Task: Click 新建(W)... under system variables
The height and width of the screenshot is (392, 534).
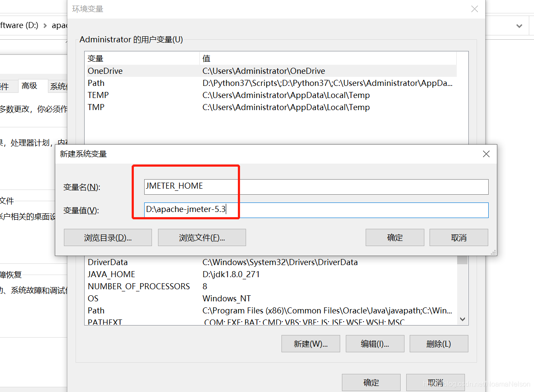Action: (311, 344)
